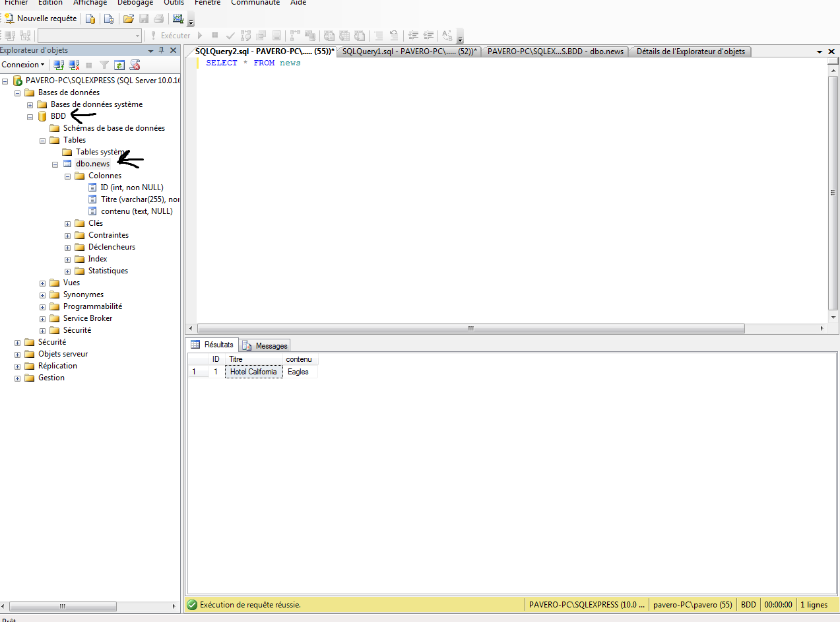Open the Débogage menu
The image size is (840, 622).
[135, 3]
